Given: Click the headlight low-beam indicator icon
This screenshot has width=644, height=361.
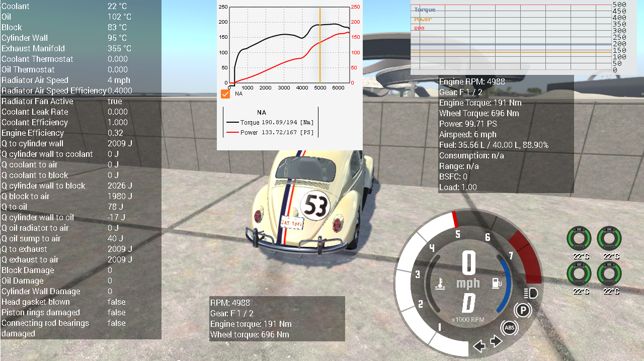Looking at the screenshot, I should (x=531, y=294).
